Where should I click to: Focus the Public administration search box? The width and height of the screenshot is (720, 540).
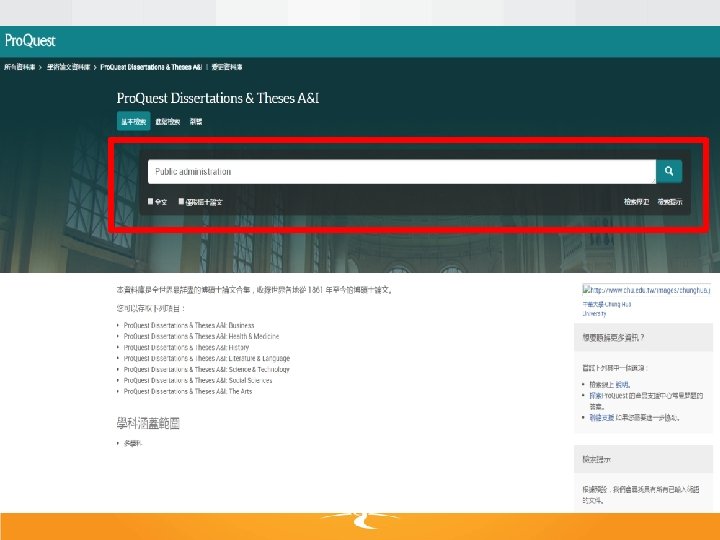(x=402, y=172)
